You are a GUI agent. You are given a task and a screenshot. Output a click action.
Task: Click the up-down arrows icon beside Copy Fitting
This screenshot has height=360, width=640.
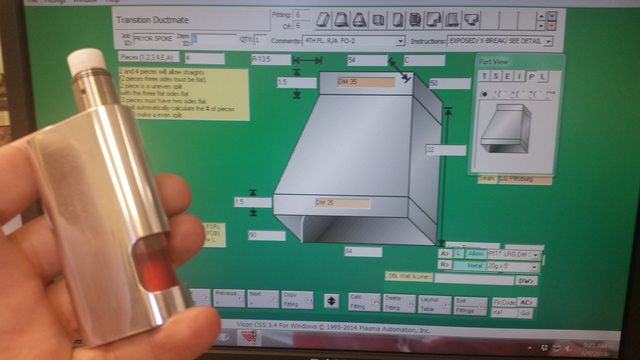click(x=331, y=301)
